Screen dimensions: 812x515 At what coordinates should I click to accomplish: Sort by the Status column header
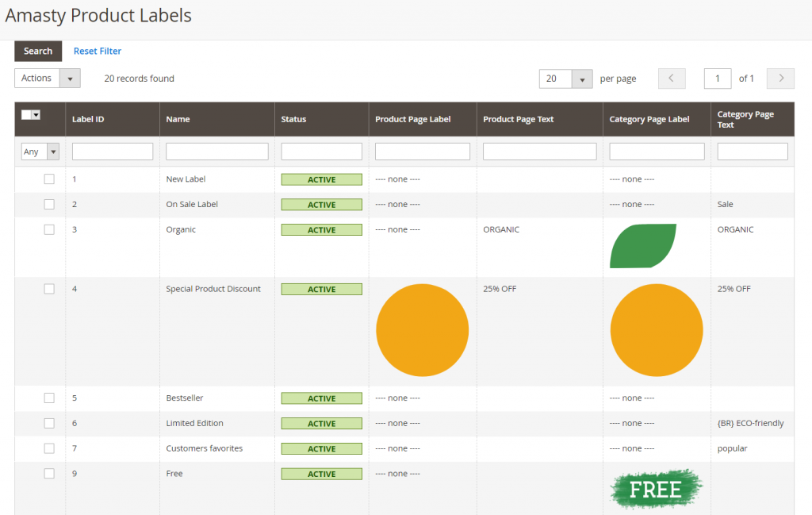pos(293,120)
